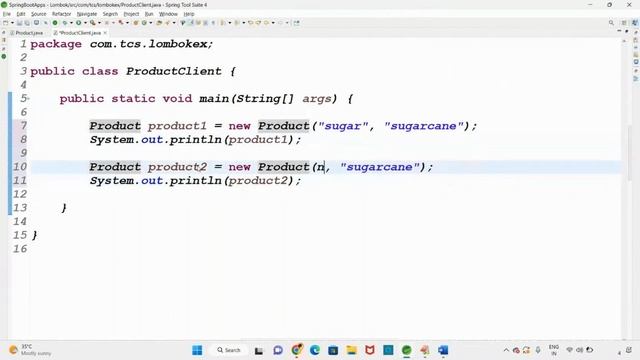The width and height of the screenshot is (640, 360).
Task: Click the Pin Editor icon in toolbar
Action: [x=296, y=22]
